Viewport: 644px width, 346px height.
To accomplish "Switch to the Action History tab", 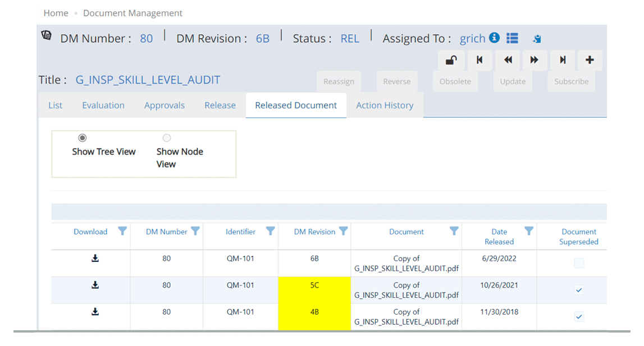I will tap(385, 105).
